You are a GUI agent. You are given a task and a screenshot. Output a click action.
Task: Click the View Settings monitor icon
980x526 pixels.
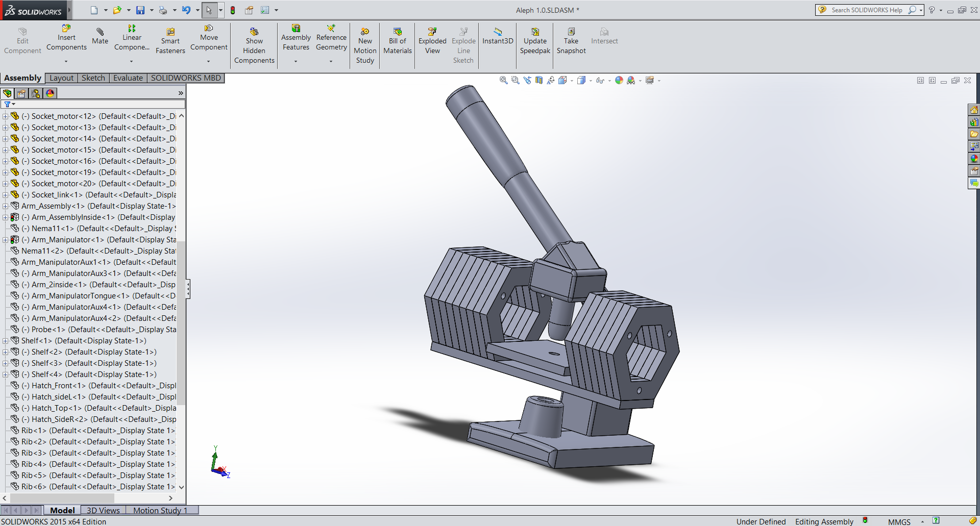[x=650, y=80]
